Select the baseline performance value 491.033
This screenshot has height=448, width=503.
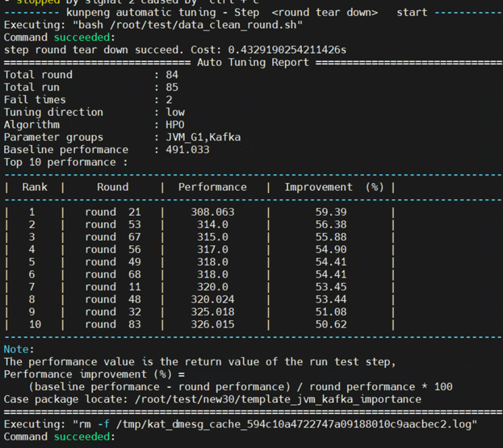[188, 150]
